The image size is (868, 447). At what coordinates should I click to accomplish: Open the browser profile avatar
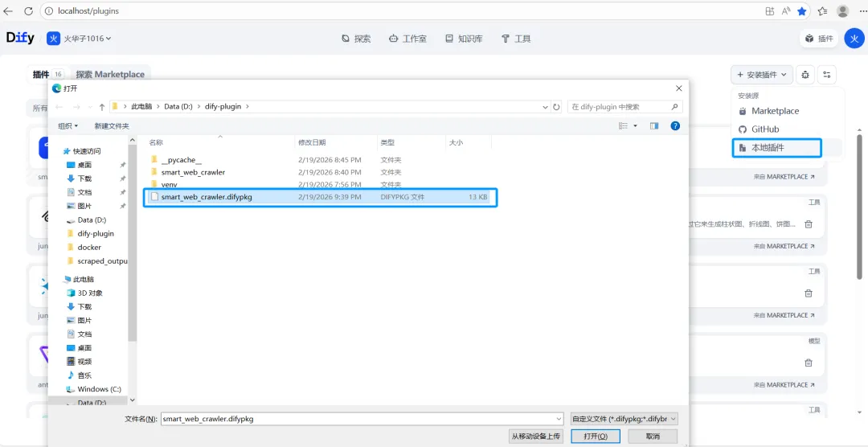pos(842,10)
